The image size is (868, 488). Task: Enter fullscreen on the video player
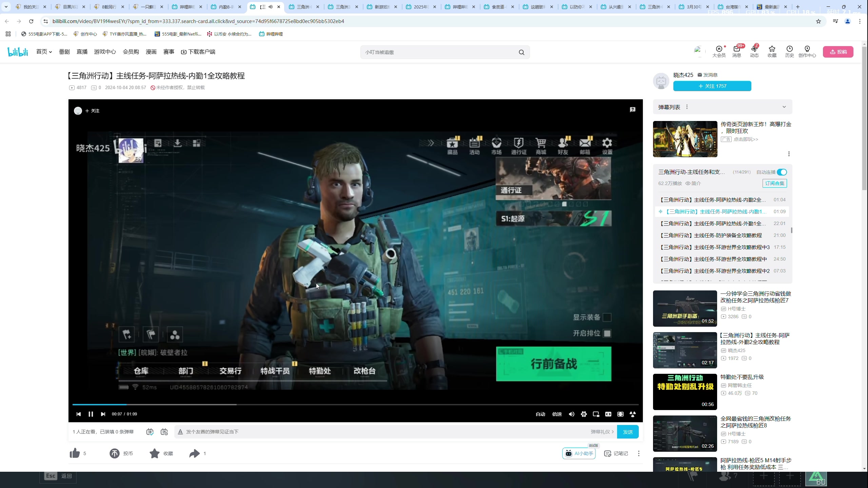coord(632,414)
